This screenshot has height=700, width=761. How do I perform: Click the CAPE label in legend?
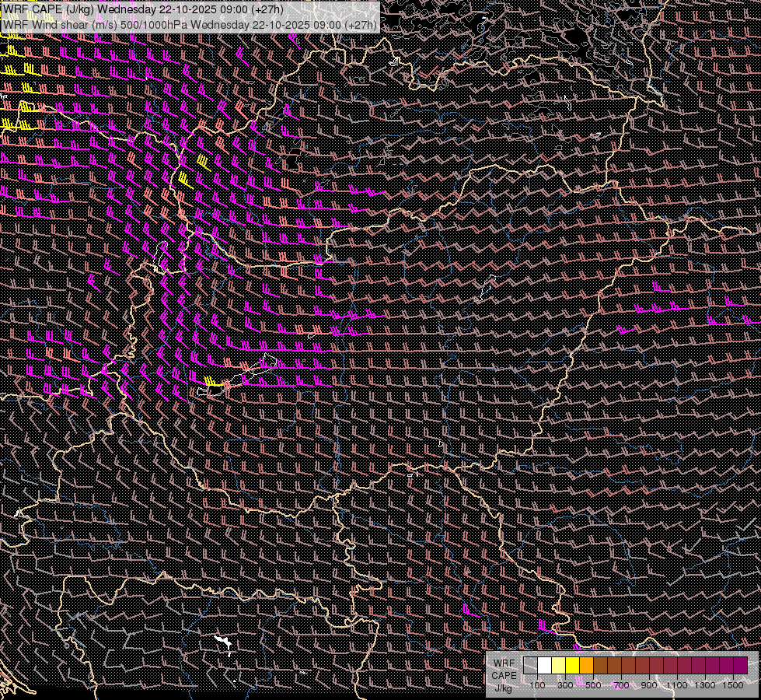[504, 676]
